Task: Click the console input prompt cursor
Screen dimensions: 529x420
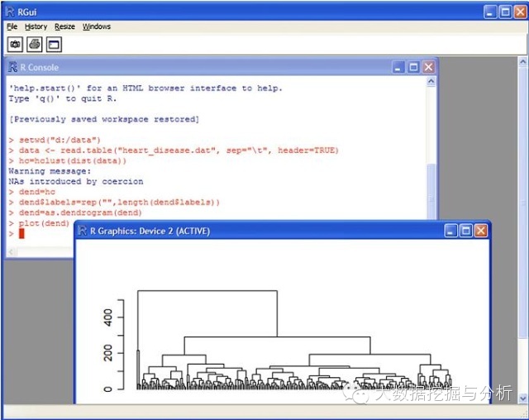Action: point(21,233)
